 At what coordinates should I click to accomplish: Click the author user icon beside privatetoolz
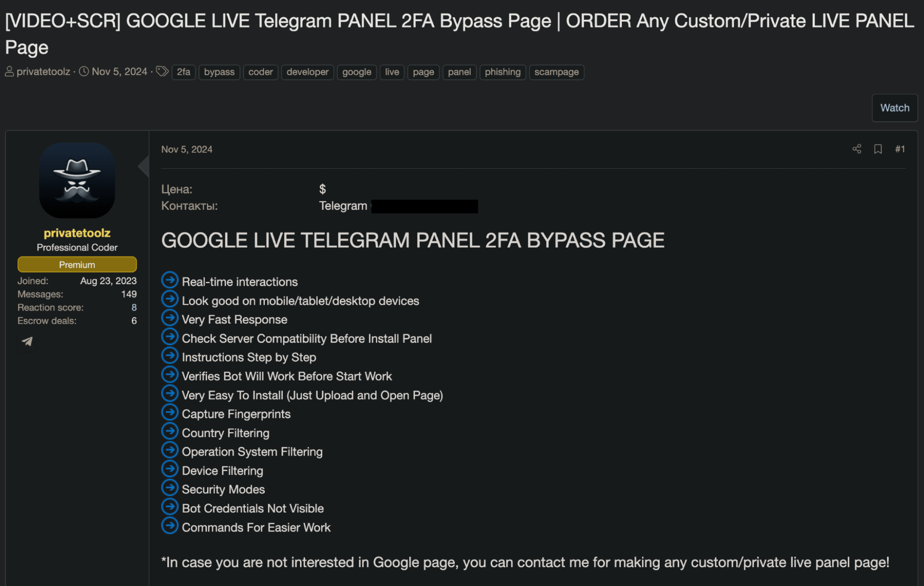click(x=9, y=72)
